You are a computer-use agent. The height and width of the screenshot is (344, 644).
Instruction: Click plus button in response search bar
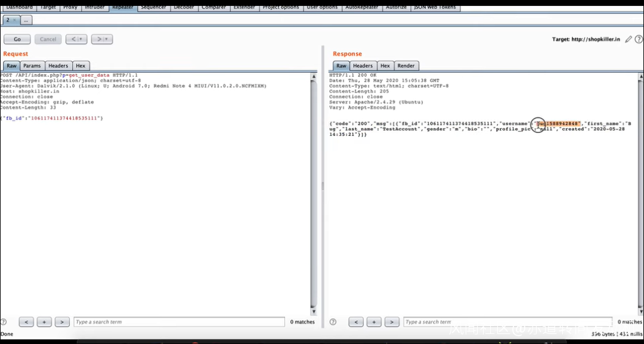(x=374, y=322)
